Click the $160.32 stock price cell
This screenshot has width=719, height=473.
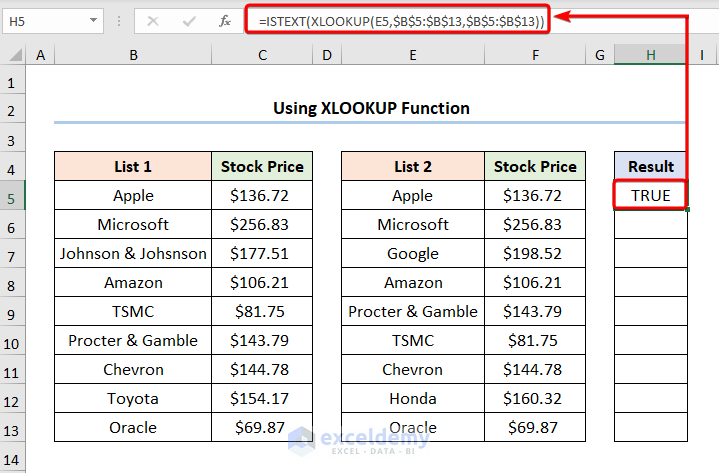535,399
